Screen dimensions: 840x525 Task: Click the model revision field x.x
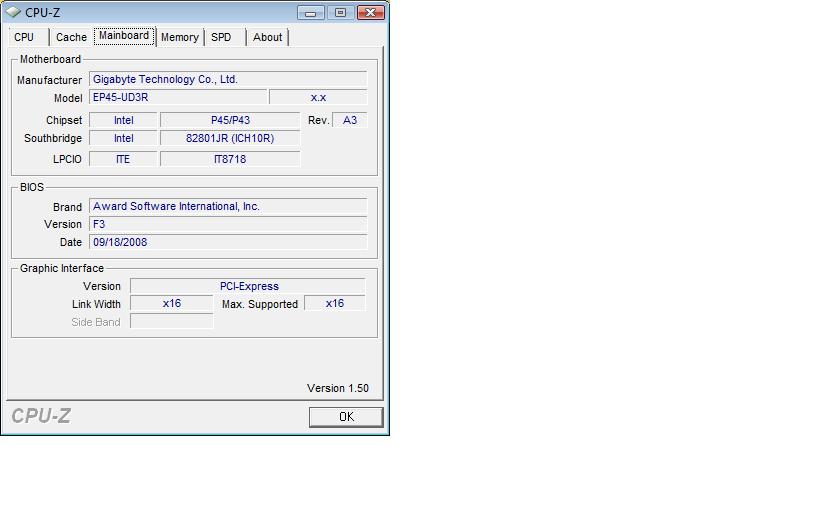pyautogui.click(x=318, y=98)
